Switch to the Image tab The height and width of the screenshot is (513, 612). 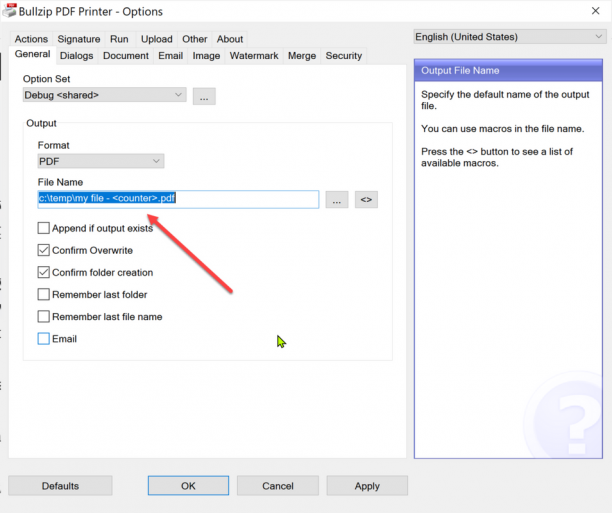tap(206, 56)
